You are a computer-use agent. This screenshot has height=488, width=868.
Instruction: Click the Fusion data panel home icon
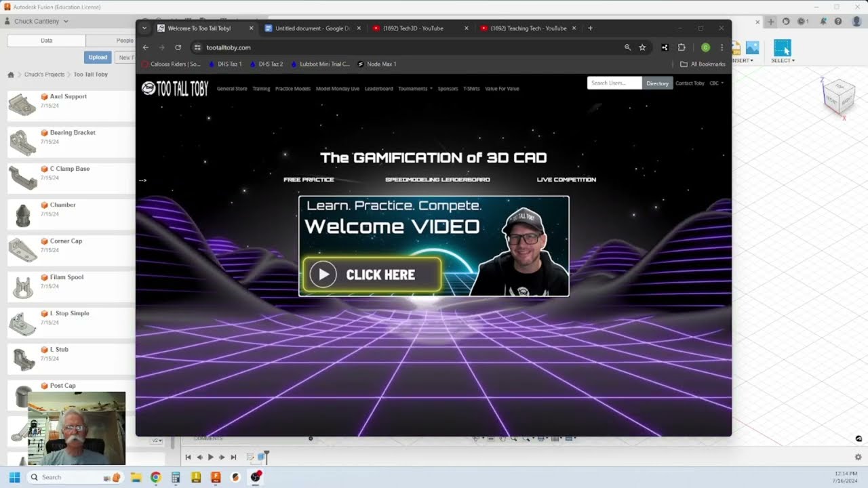pyautogui.click(x=11, y=75)
